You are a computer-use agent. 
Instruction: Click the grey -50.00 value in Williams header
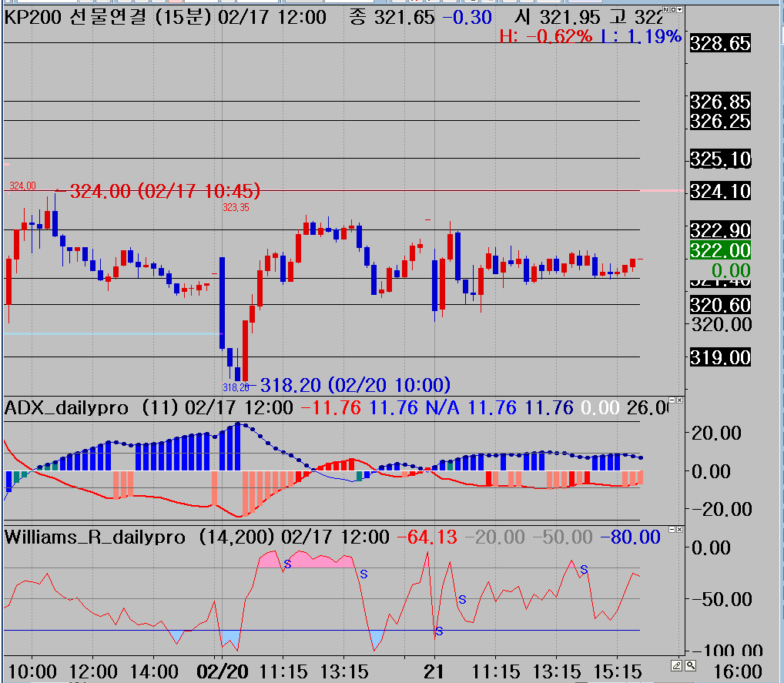coord(562,537)
